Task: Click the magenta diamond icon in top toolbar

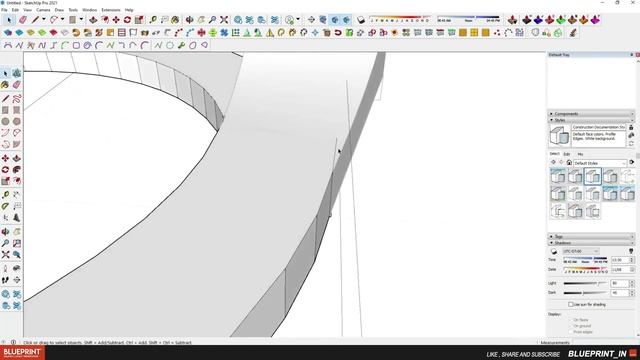Action: [x=596, y=20]
